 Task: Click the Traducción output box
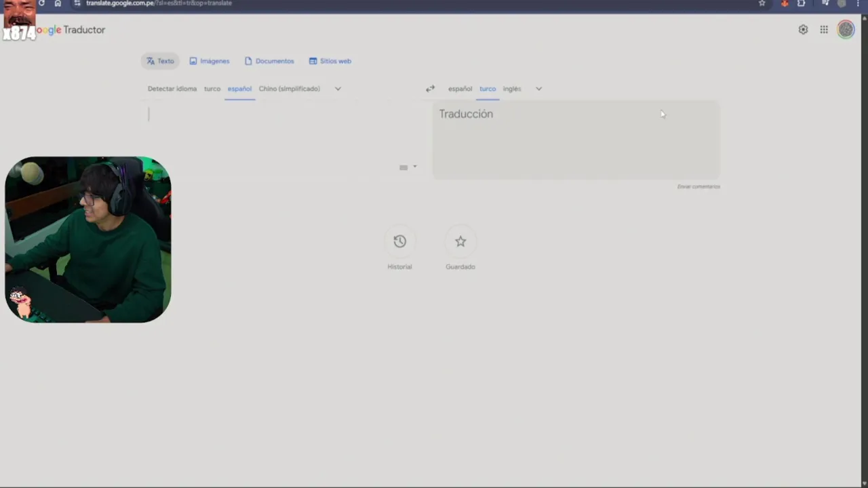click(576, 140)
